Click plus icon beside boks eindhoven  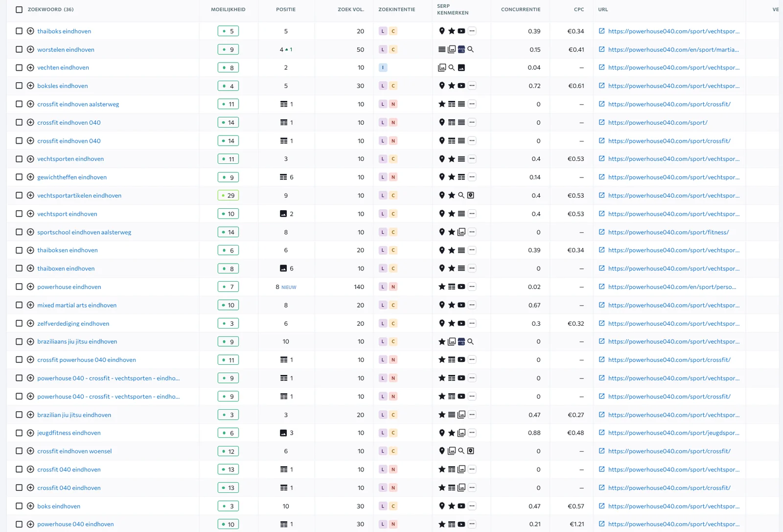coord(30,506)
